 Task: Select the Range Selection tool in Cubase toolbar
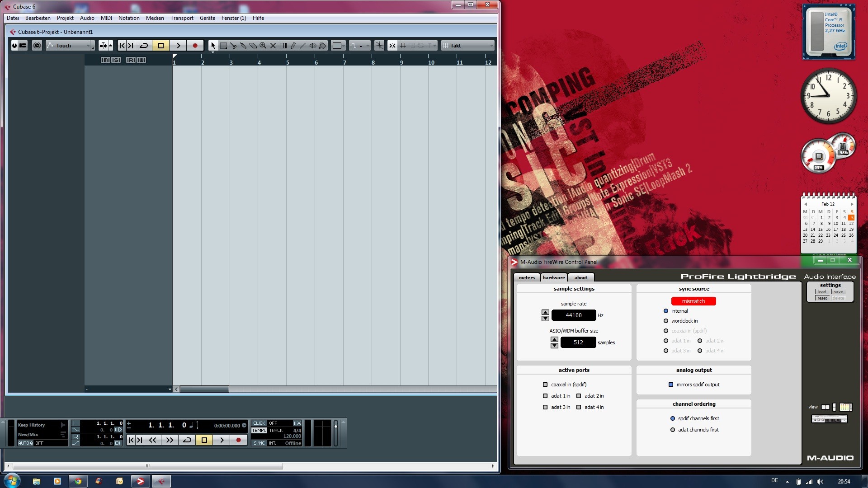pos(223,46)
